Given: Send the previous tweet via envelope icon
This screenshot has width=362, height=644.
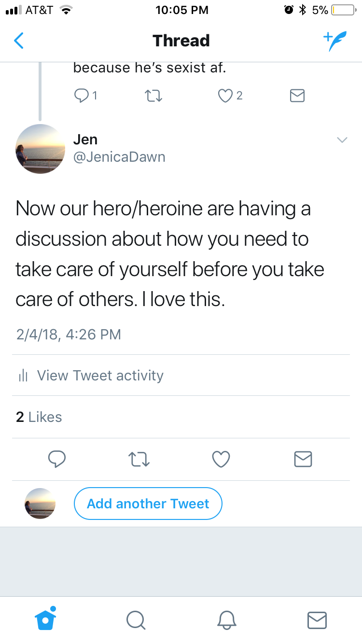Looking at the screenshot, I should (x=297, y=96).
